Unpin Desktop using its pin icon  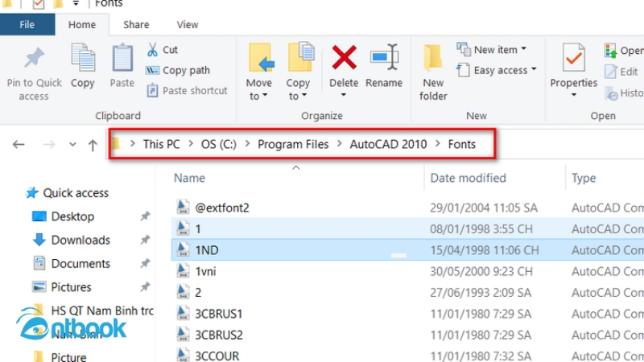coord(145,216)
